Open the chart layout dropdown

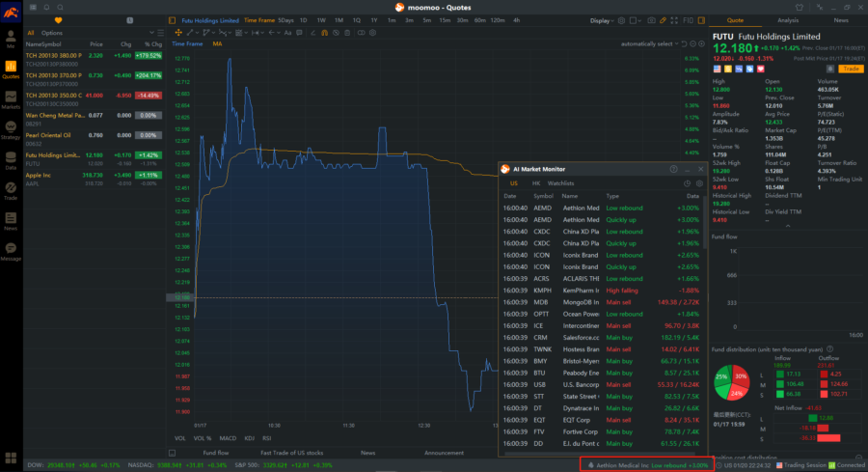click(636, 20)
